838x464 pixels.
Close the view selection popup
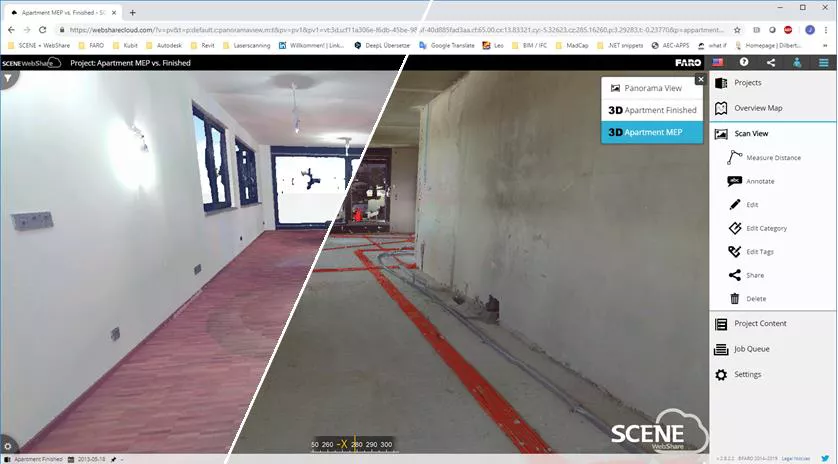(700, 80)
